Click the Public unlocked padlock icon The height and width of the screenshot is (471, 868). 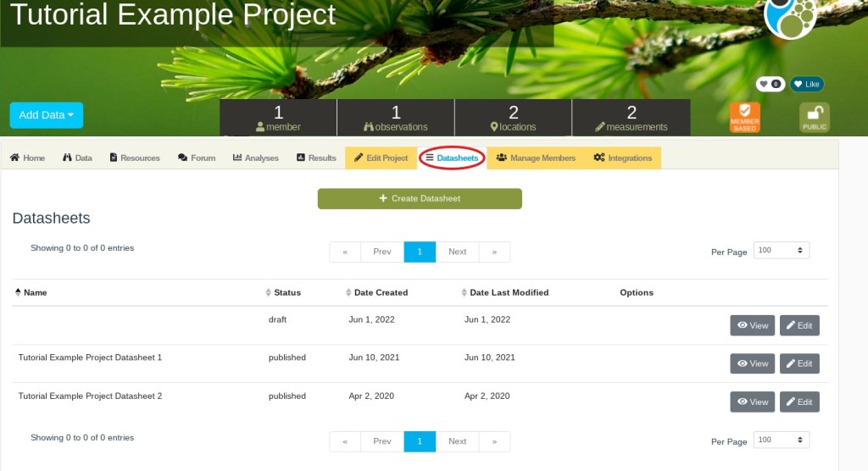click(815, 117)
